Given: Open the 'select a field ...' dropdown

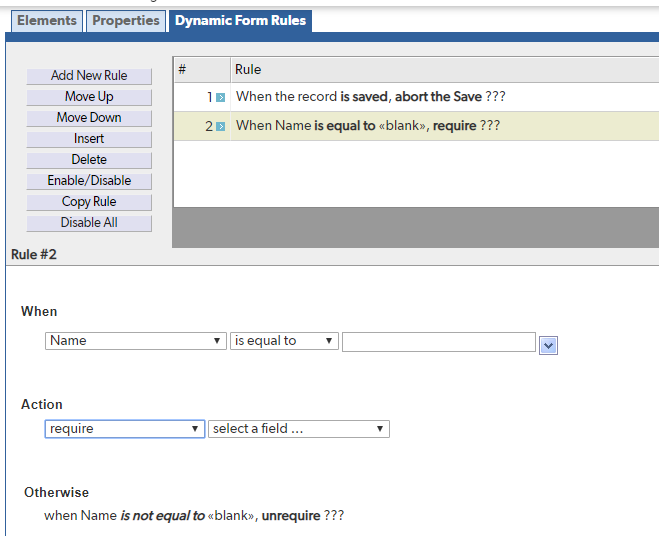Looking at the screenshot, I should [x=299, y=429].
